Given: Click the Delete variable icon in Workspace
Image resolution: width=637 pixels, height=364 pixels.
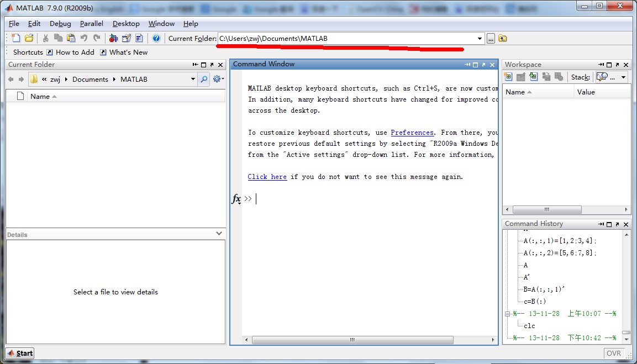Looking at the screenshot, I should click(x=559, y=77).
